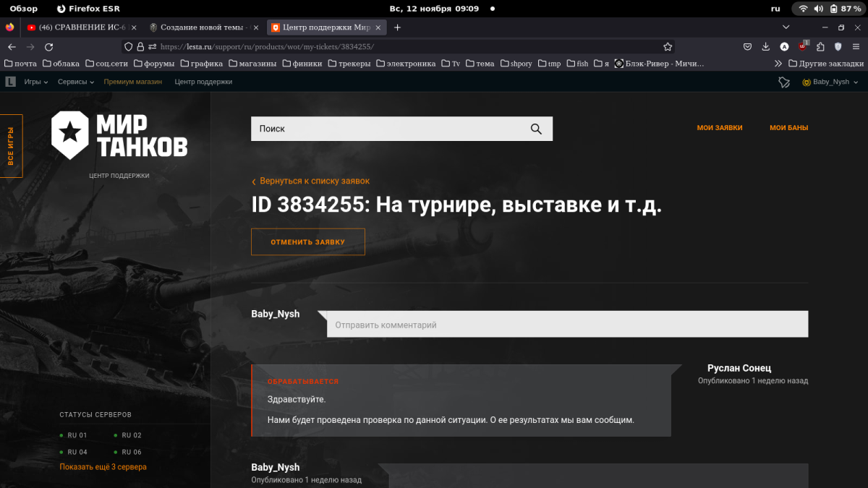This screenshot has width=868, height=488.
Task: Click the RU 06 server status
Action: coord(127,452)
